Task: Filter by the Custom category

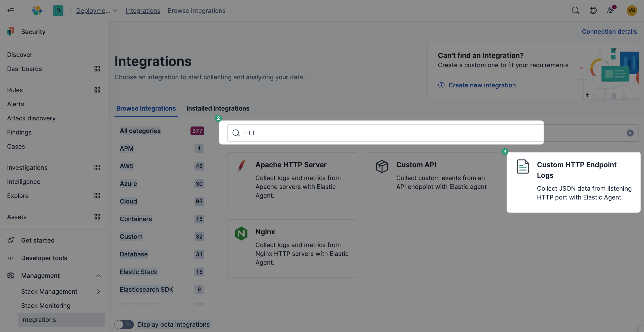Action: [x=131, y=237]
